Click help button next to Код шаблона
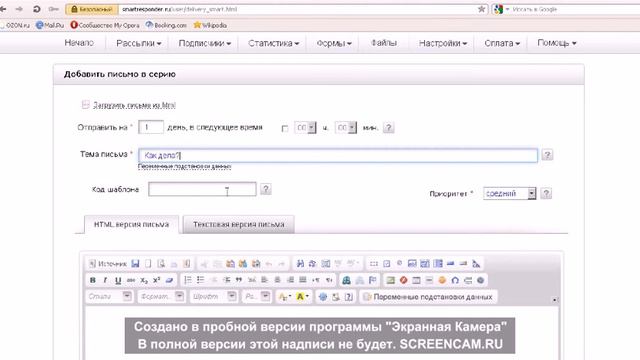 click(266, 189)
